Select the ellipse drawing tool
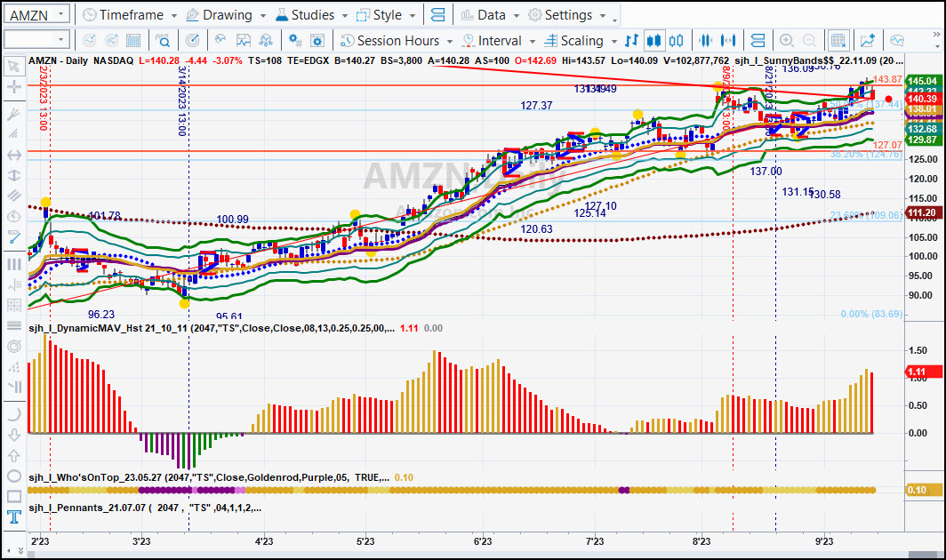The image size is (946, 560). pyautogui.click(x=13, y=476)
